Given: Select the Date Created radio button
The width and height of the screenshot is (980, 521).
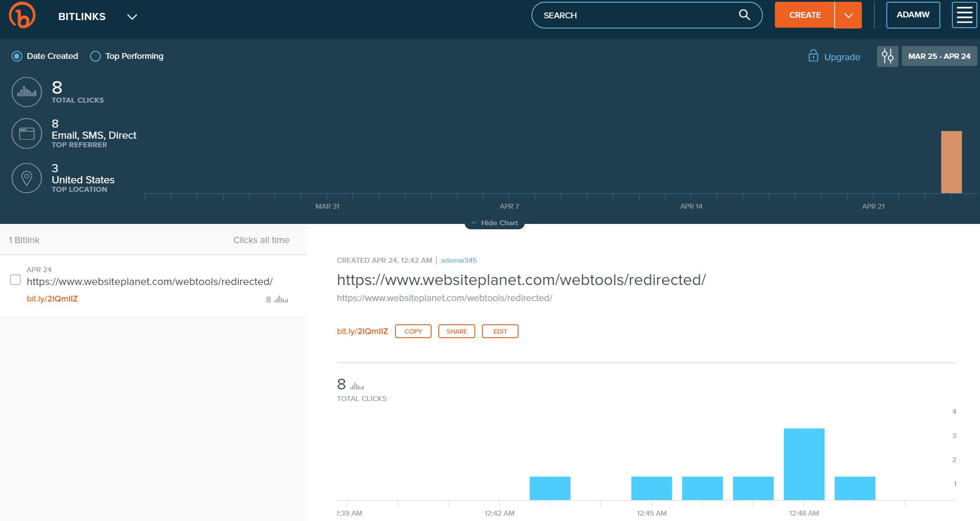Looking at the screenshot, I should (x=17, y=56).
